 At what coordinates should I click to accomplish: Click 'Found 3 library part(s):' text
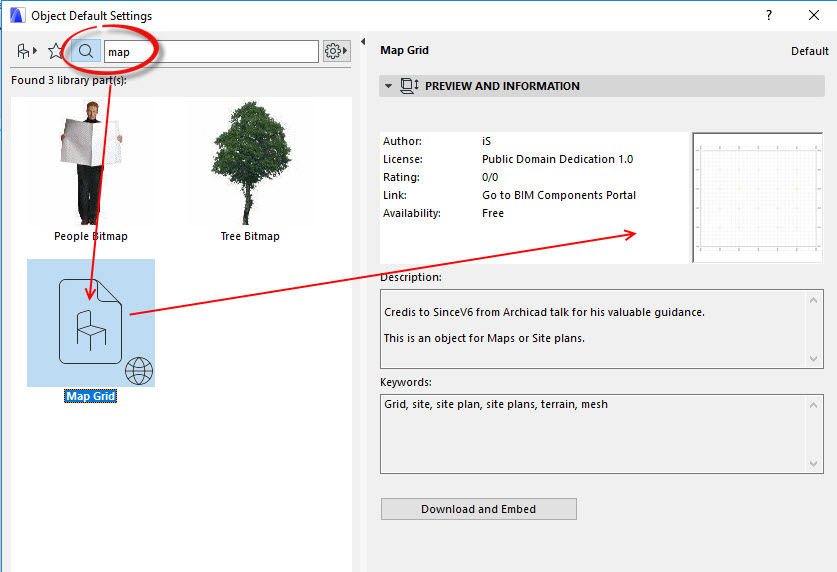69,81
